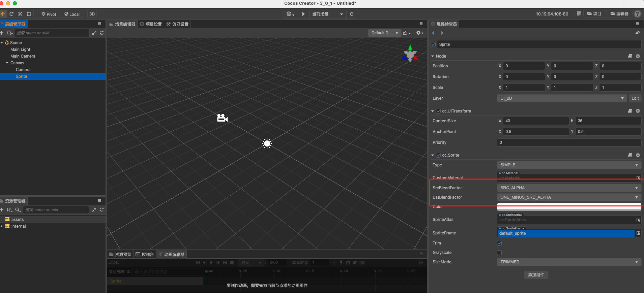Toggle node list visibility eye in animation editor
Screen dimensions: 644x293
(x=128, y=272)
